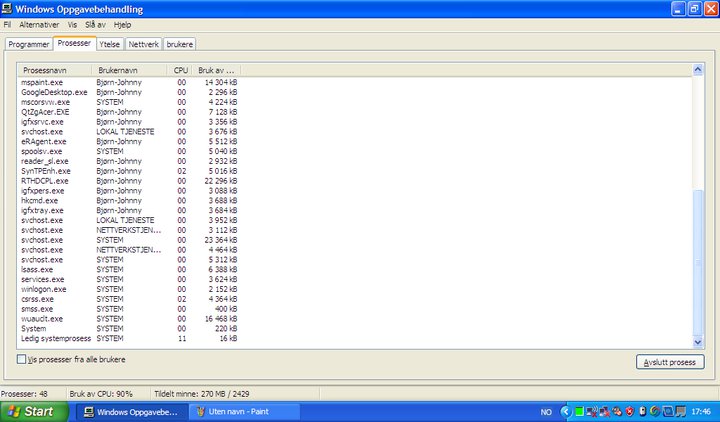Open the Hjelp menu
The width and height of the screenshot is (720, 422).
pyautogui.click(x=122, y=25)
